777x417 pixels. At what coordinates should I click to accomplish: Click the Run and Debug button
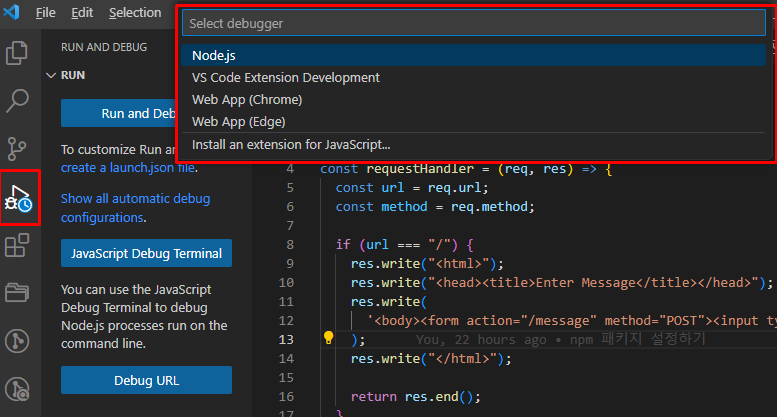(119, 113)
